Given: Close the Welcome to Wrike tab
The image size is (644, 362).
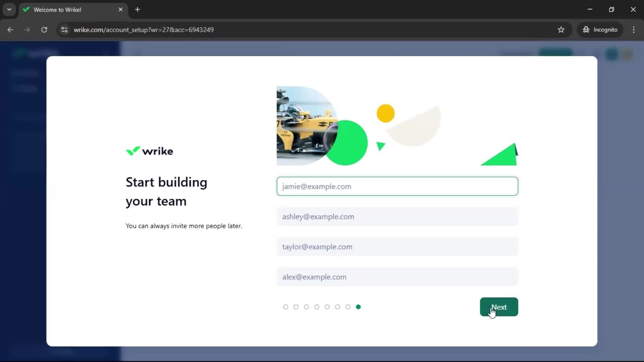Looking at the screenshot, I should pyautogui.click(x=120, y=9).
